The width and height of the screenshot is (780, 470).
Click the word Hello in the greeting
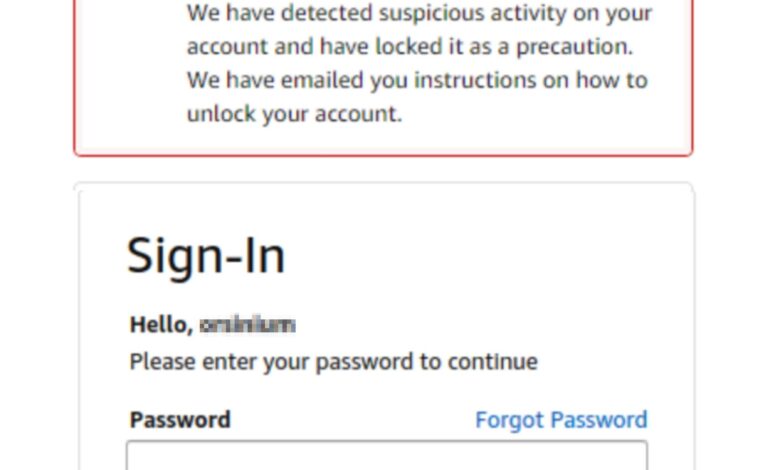tap(159, 325)
